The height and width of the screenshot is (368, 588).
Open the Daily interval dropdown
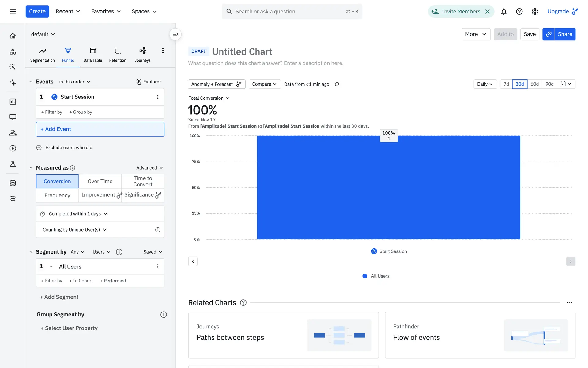click(485, 84)
